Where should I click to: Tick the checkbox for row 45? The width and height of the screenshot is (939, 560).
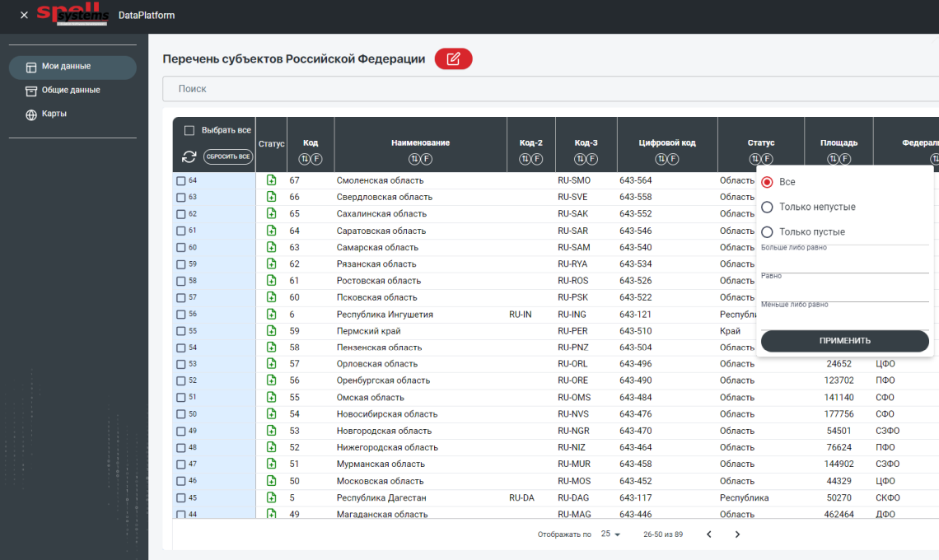(181, 497)
